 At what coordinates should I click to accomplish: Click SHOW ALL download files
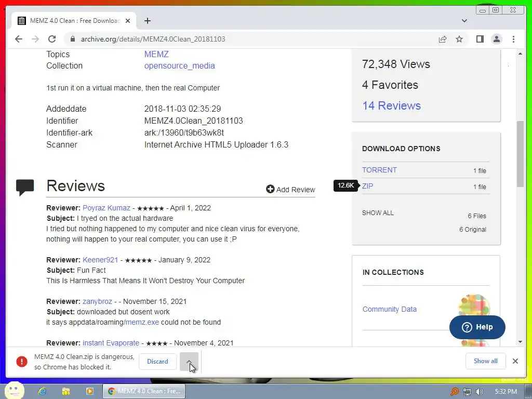(378, 212)
